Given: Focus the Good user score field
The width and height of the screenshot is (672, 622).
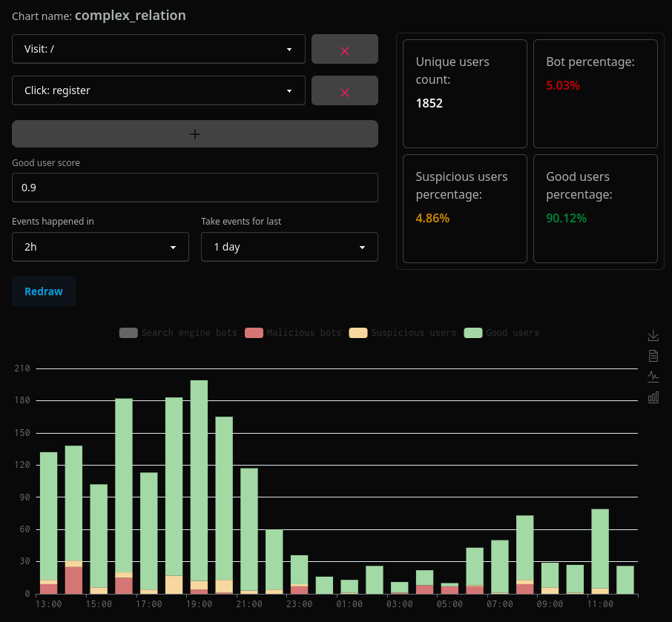Looking at the screenshot, I should [x=195, y=188].
